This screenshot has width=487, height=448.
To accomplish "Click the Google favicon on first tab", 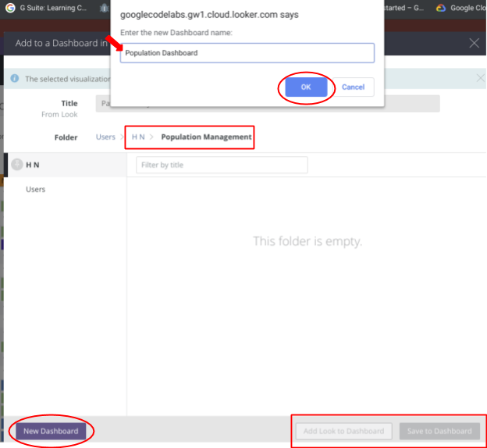I will [11, 8].
